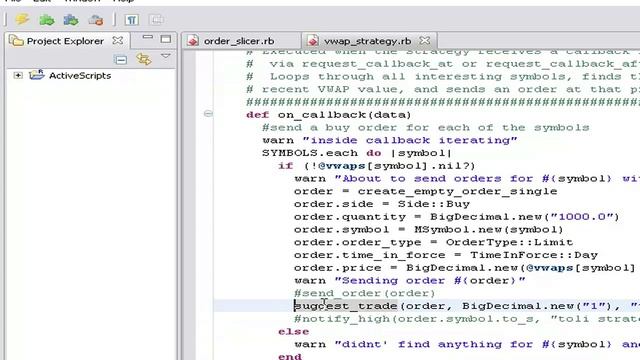The width and height of the screenshot is (640, 360).
Task: Click the 'warn "inside callback iterating"' line
Action: [390, 140]
